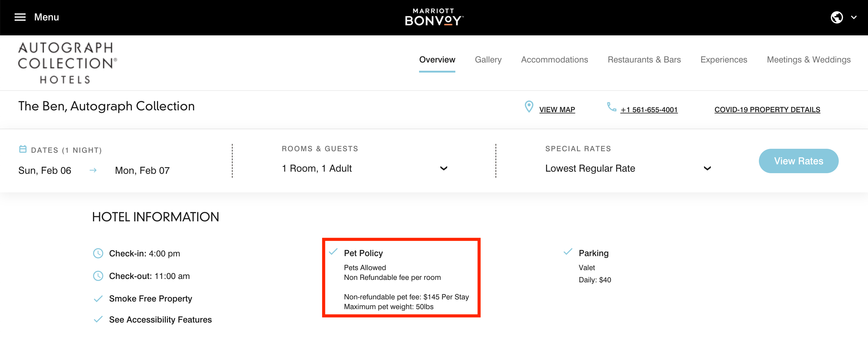Open the Accommodations tab
The image size is (868, 350).
[554, 60]
